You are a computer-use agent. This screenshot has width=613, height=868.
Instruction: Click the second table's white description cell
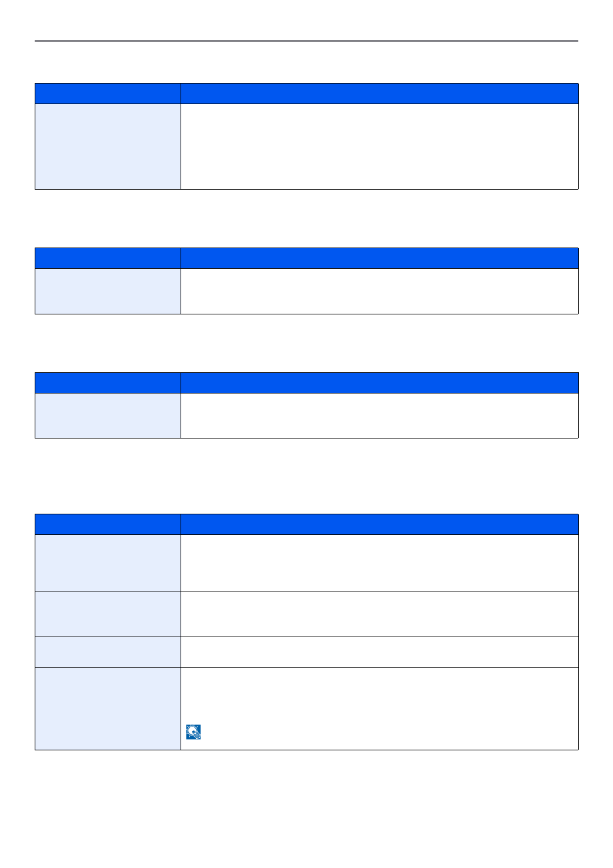point(380,291)
